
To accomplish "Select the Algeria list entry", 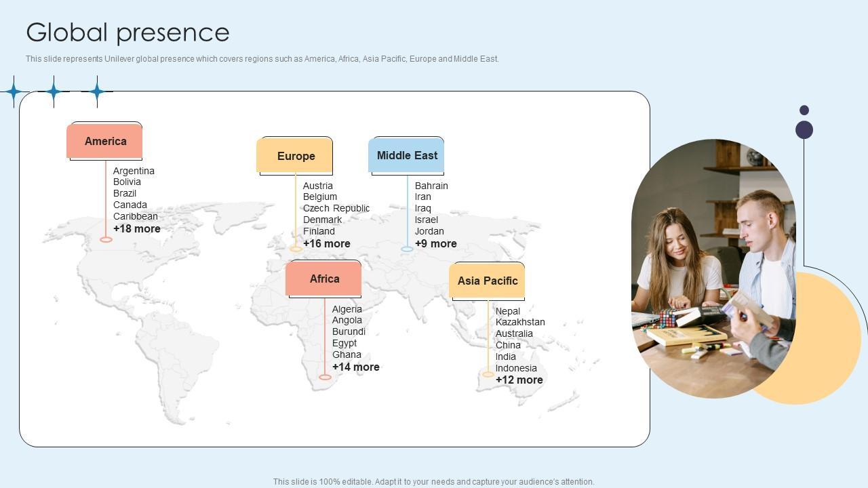I will click(347, 309).
